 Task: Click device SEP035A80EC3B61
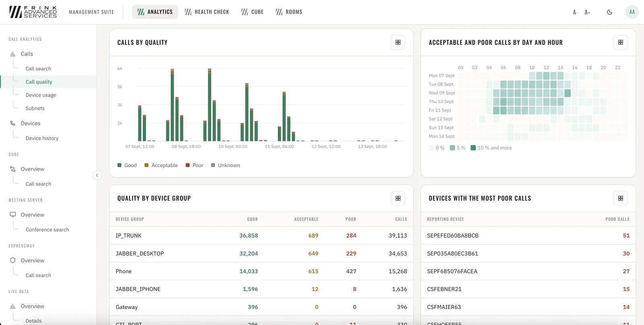452,253
